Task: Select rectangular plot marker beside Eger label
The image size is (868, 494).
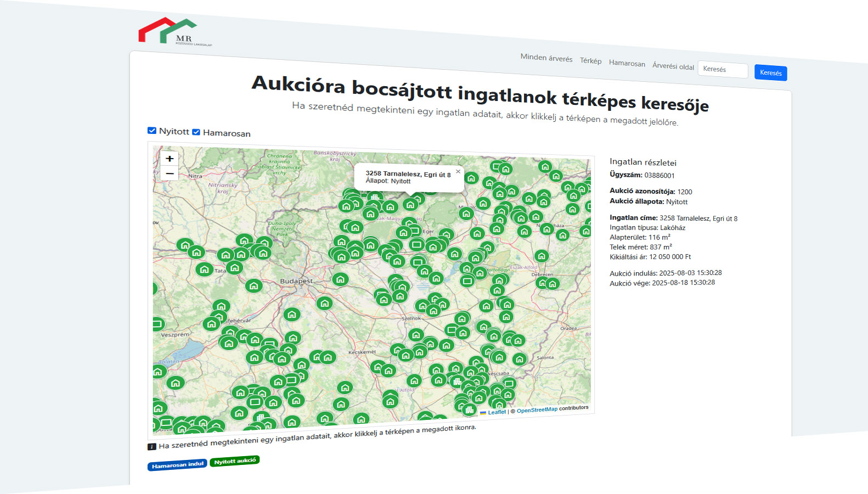Action: click(x=415, y=231)
